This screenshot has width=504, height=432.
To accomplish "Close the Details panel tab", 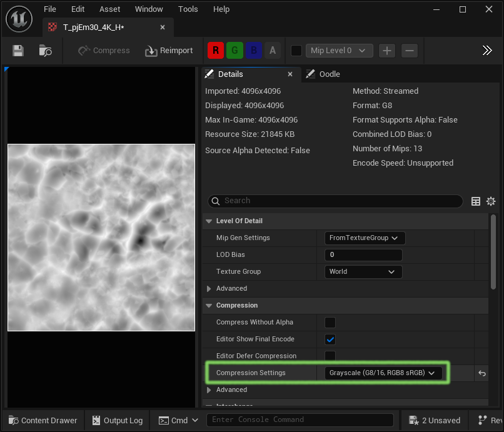I will (x=290, y=74).
